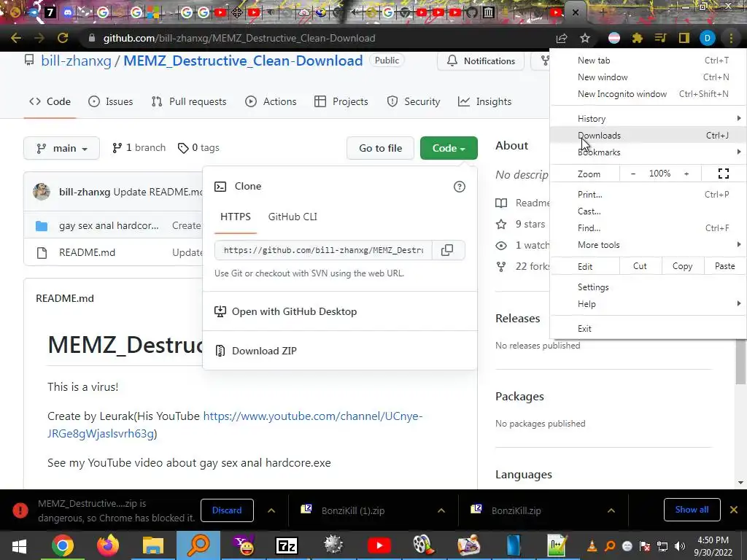Click the clone URL input field
This screenshot has height=560, width=747.
tap(323, 250)
